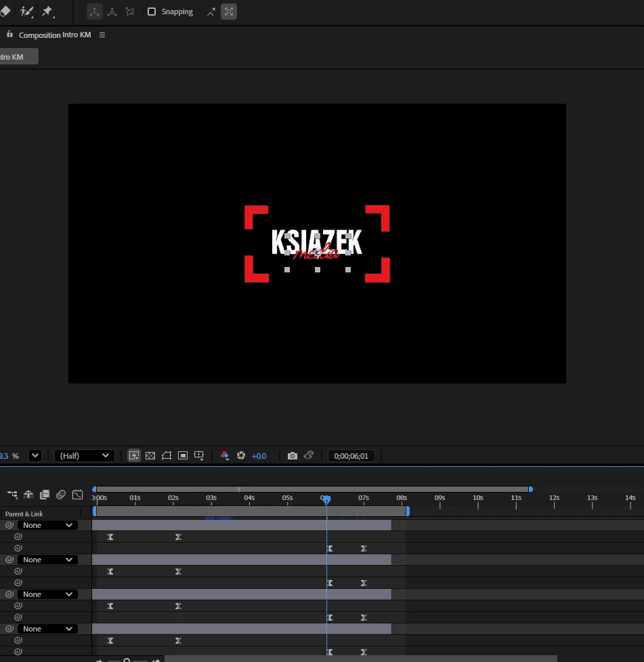Select the Roto Brush tool
This screenshot has height=662, width=644.
[x=26, y=12]
